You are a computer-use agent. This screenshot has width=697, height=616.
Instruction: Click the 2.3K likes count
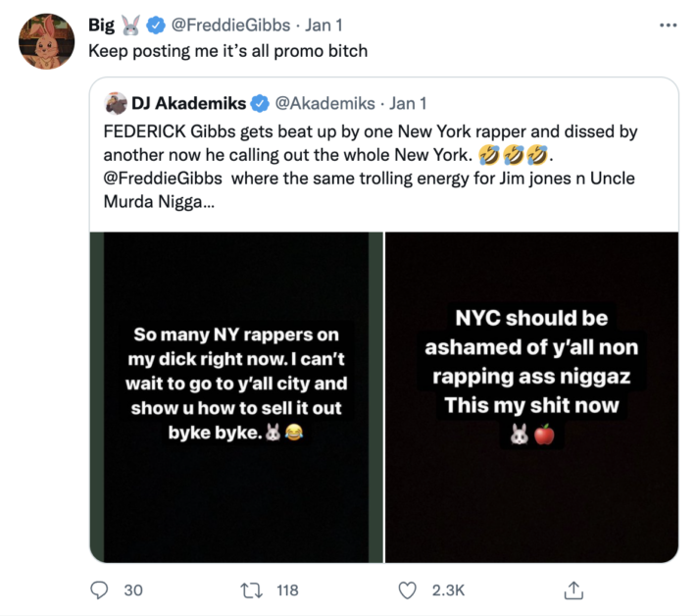pyautogui.click(x=448, y=590)
